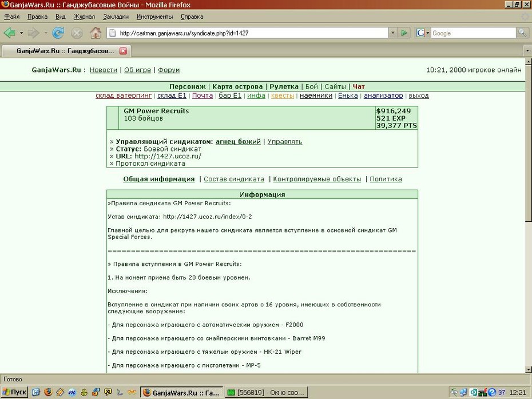Open the Рулетка link
The image size is (532, 399).
click(x=284, y=86)
